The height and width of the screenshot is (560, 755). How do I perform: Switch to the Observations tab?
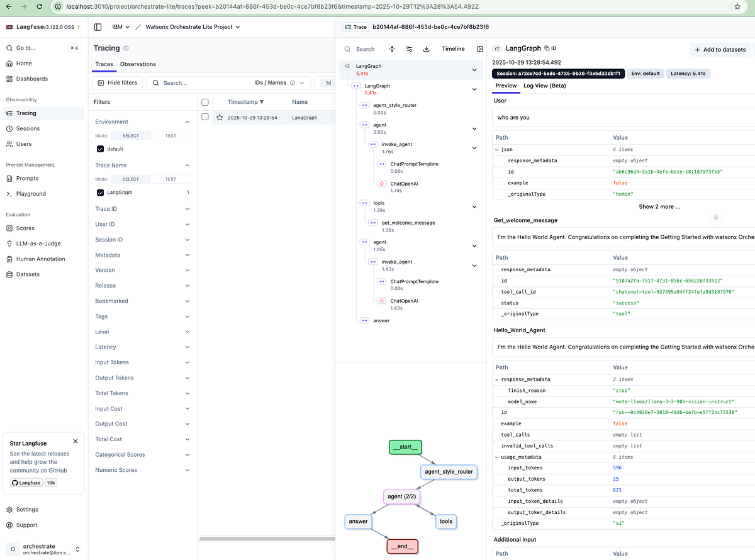click(x=138, y=64)
